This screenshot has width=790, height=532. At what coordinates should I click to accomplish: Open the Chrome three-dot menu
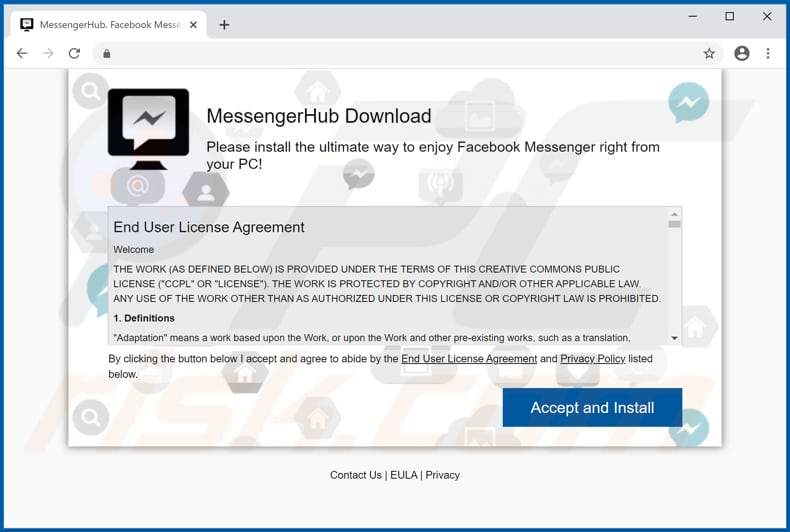coord(768,53)
